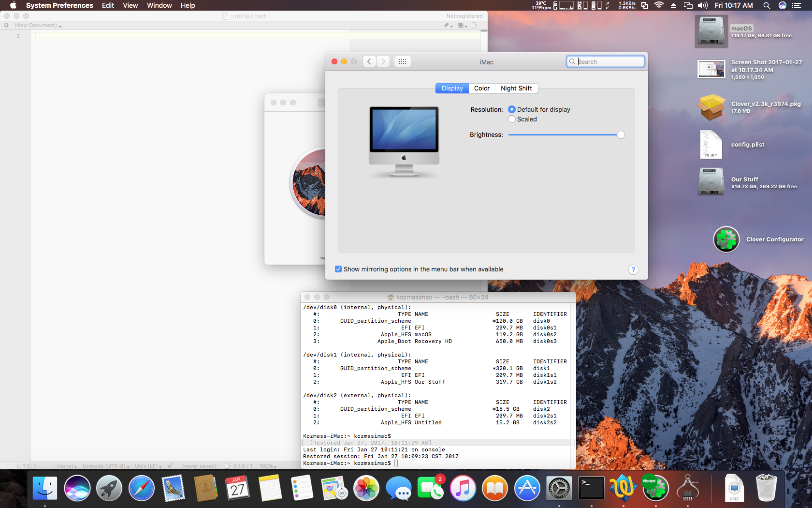Image resolution: width=812 pixels, height=508 pixels.
Task: Open the View menu
Action: (130, 5)
